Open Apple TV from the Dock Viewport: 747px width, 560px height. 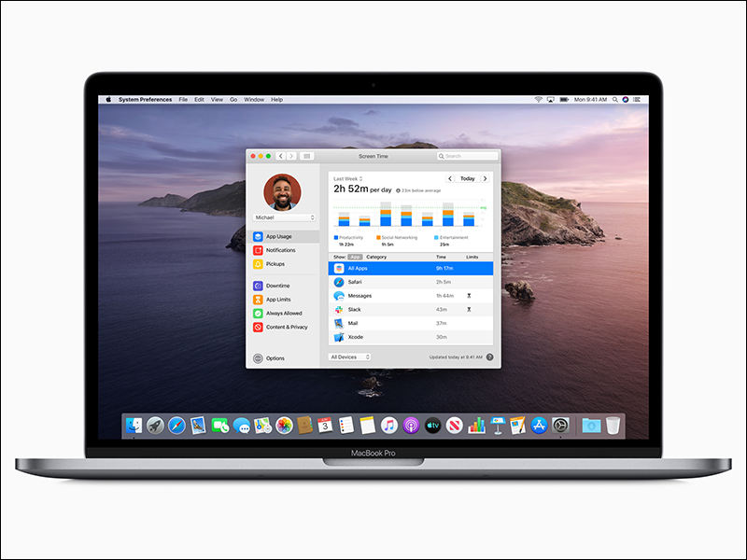pos(432,426)
